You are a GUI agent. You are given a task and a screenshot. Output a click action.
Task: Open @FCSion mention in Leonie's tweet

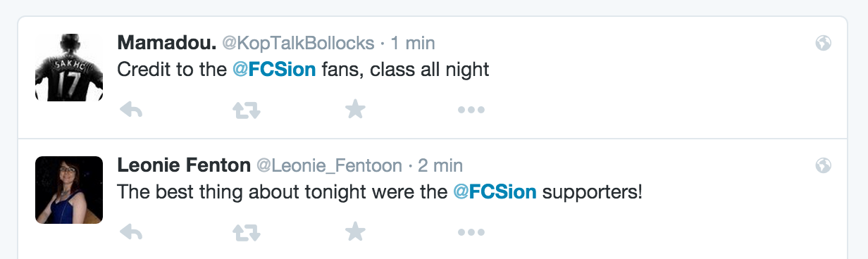[x=495, y=192]
